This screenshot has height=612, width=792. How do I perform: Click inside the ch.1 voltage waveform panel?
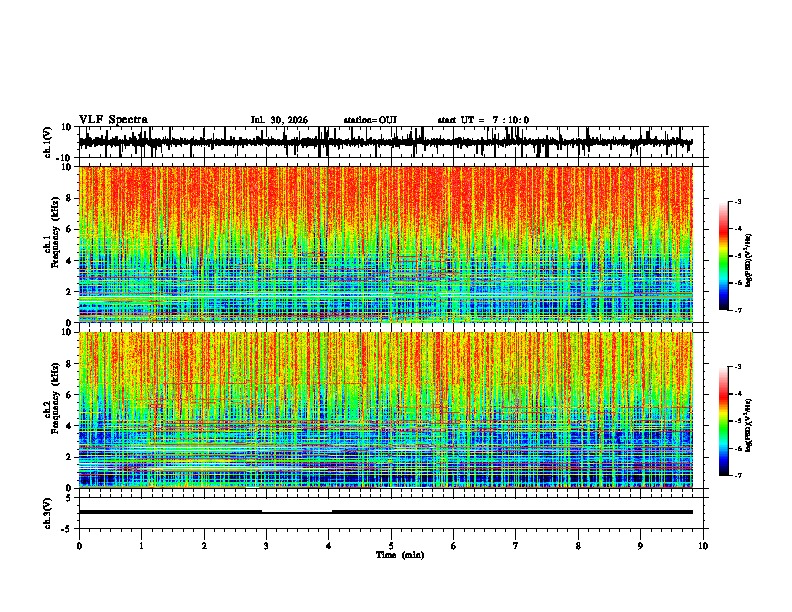coord(393,142)
